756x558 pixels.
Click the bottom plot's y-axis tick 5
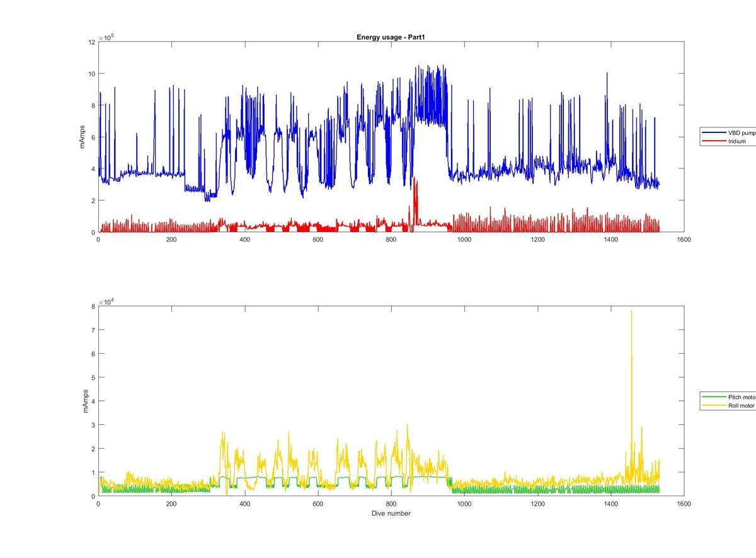click(93, 378)
